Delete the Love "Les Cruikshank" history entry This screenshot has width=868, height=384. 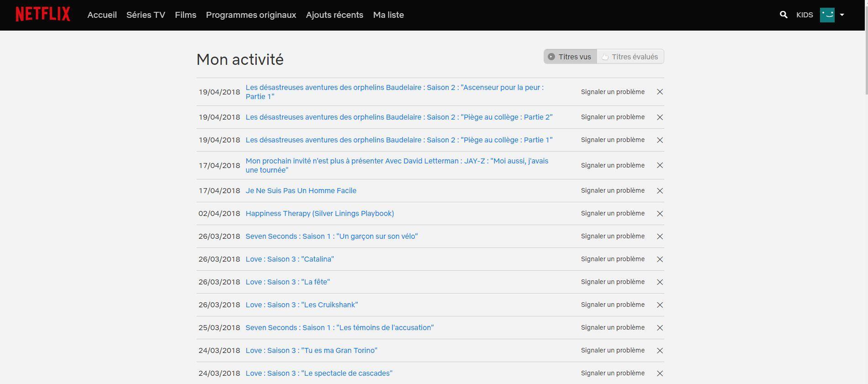(x=660, y=305)
